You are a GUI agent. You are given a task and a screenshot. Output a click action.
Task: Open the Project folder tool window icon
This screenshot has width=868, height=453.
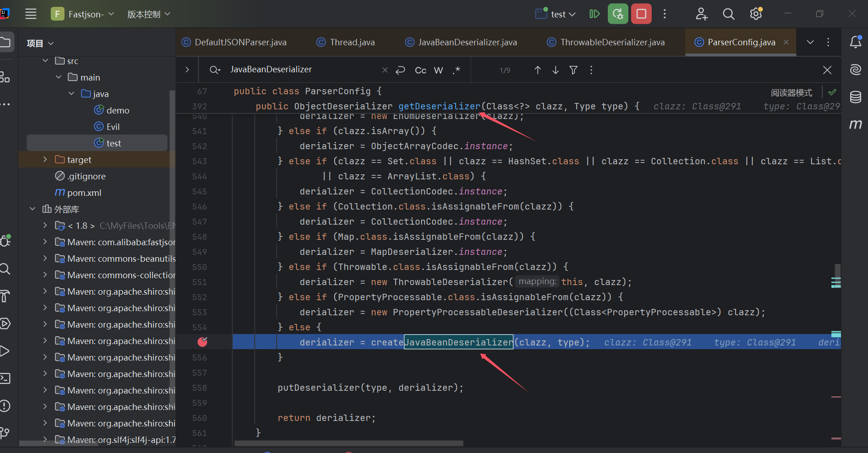pos(5,43)
